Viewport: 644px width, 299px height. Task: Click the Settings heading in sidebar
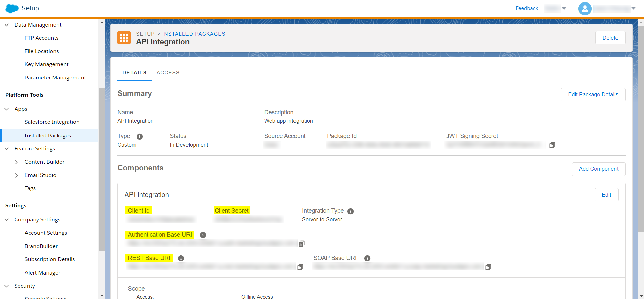(16, 206)
